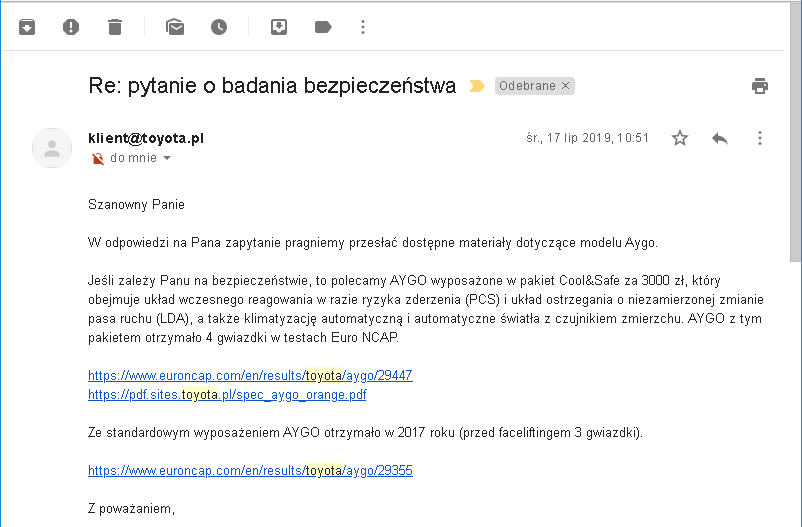Screen dimensions: 802x527
Task: Open Euro NCAP link ending 29355
Action: pyautogui.click(x=250, y=470)
